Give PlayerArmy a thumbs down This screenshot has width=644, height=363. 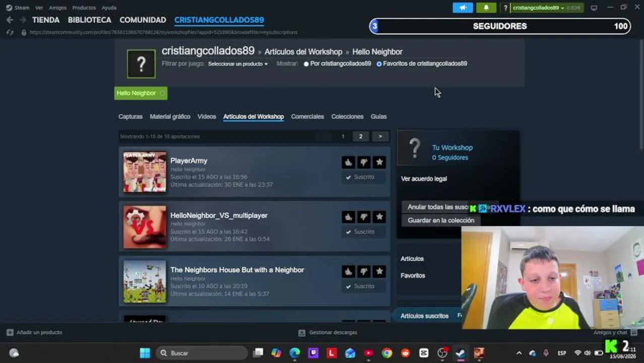coord(364,162)
